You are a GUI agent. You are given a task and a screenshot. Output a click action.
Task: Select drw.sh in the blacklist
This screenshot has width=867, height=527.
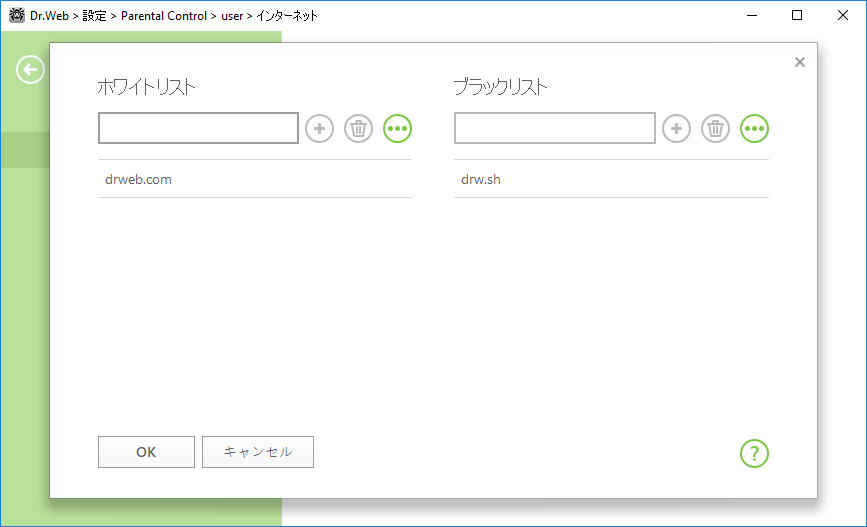pyautogui.click(x=612, y=179)
